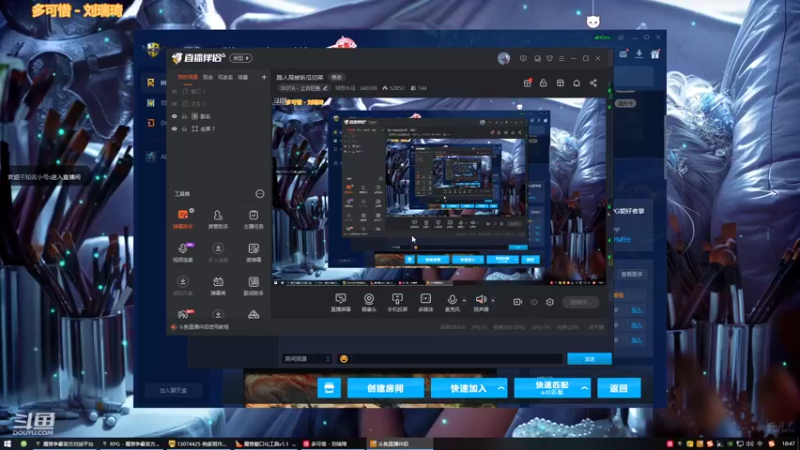800x450 pixels.
Task: Open the 视频连麦 tool icon
Action: point(183,252)
